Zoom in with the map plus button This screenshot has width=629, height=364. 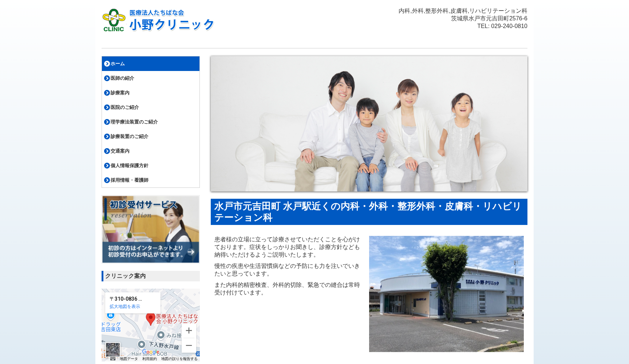click(x=189, y=331)
